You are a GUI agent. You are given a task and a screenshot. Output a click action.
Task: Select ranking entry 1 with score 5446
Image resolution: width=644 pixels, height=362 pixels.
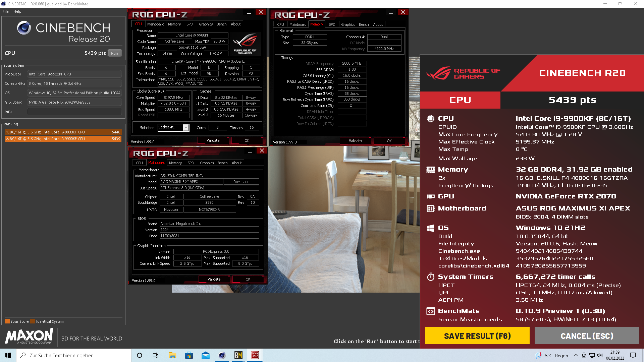point(63,132)
